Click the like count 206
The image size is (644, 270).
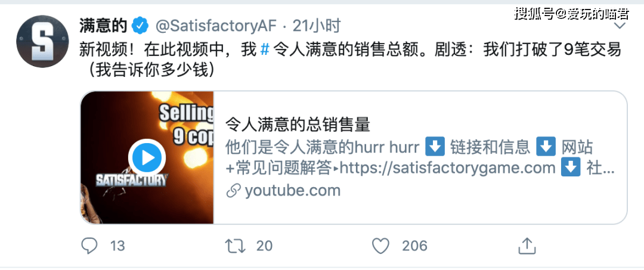point(414,246)
